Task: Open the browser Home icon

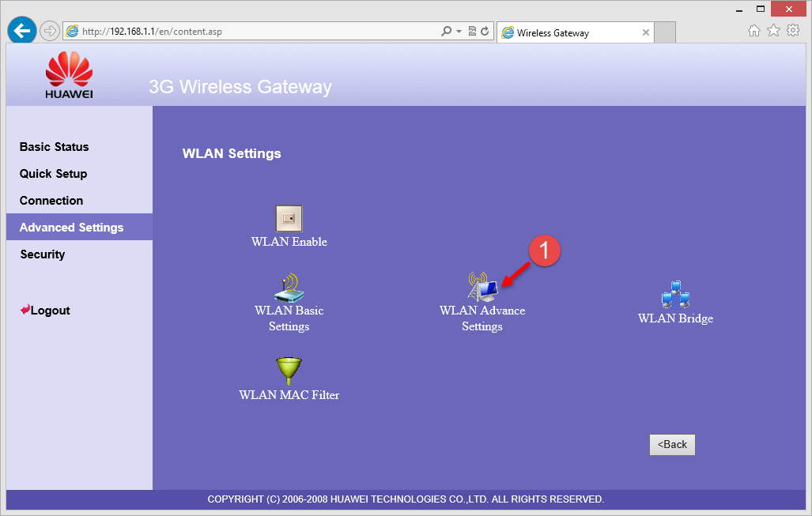Action: click(x=754, y=31)
